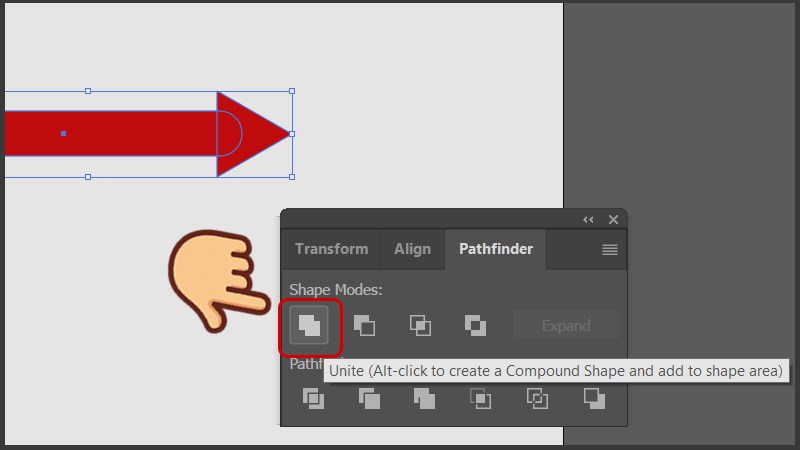800x450 pixels.
Task: Click the Merge pathfinder icon
Action: coord(424,398)
